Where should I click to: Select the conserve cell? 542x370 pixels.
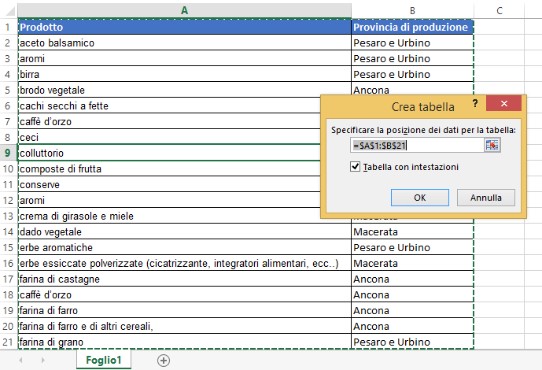click(x=169, y=184)
